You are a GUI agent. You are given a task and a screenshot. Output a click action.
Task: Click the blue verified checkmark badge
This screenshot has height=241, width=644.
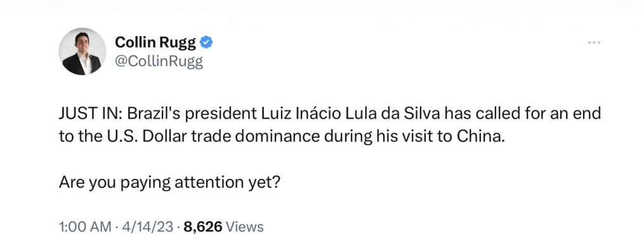[x=206, y=42]
